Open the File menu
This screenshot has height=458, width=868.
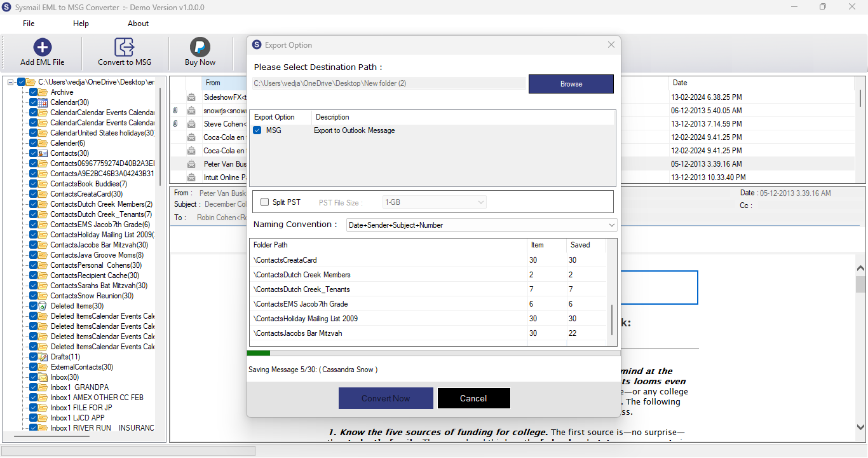(x=29, y=24)
